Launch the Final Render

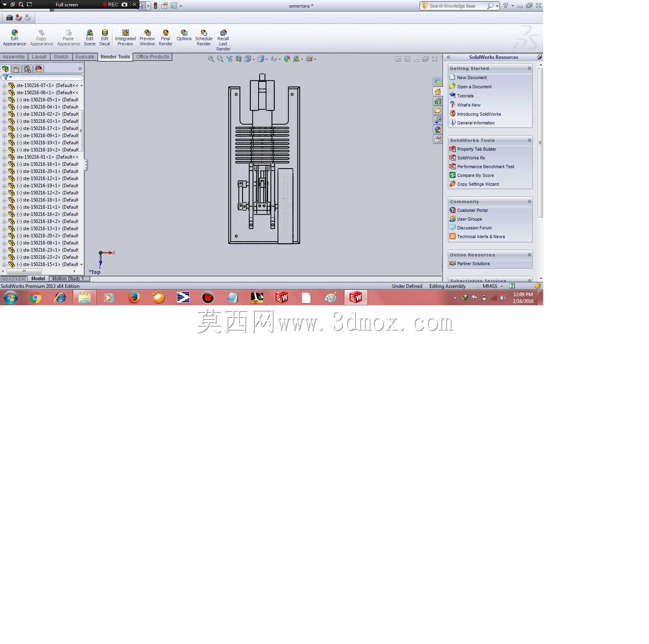pyautogui.click(x=165, y=38)
